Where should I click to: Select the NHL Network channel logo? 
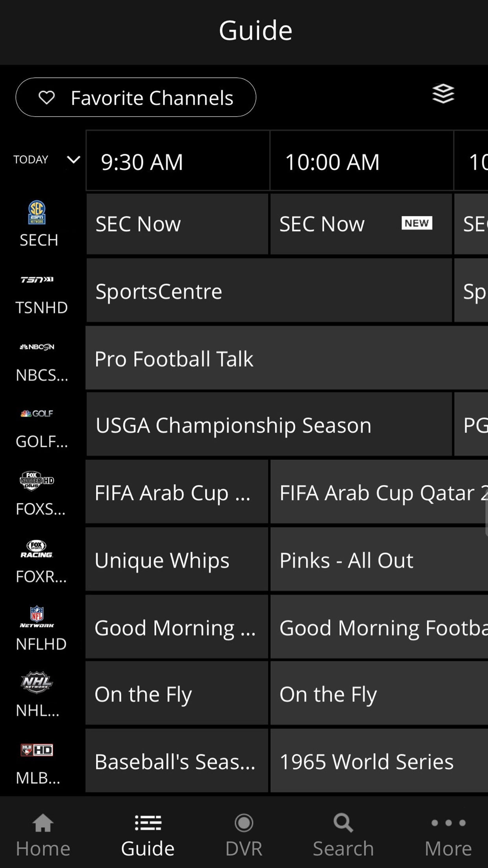pos(37,682)
